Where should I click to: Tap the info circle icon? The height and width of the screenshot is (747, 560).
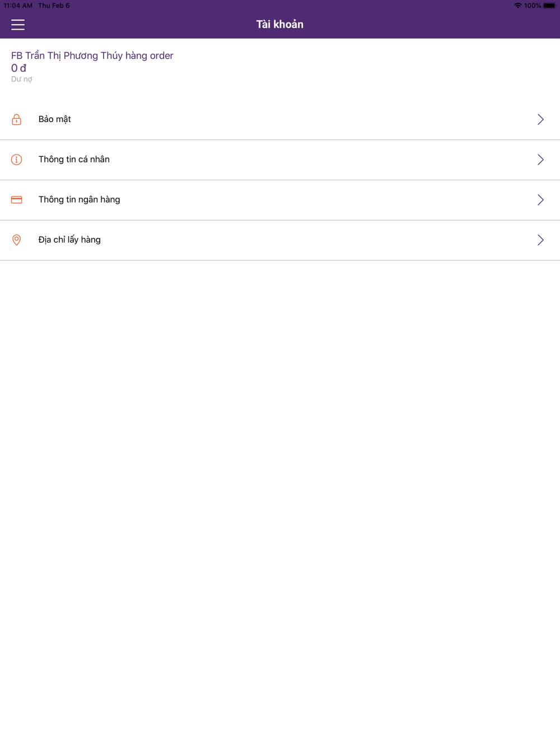pyautogui.click(x=17, y=160)
